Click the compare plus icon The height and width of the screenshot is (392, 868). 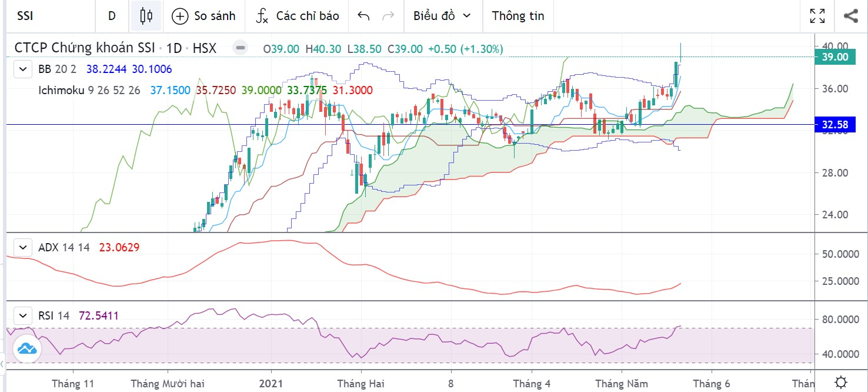[180, 16]
